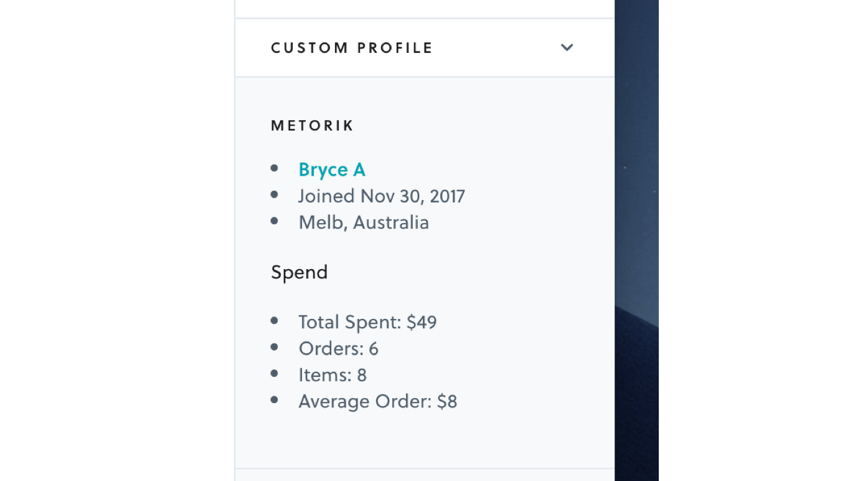Select the Total Spent: $49 entry
Screen dimensions: 868x481
(367, 322)
